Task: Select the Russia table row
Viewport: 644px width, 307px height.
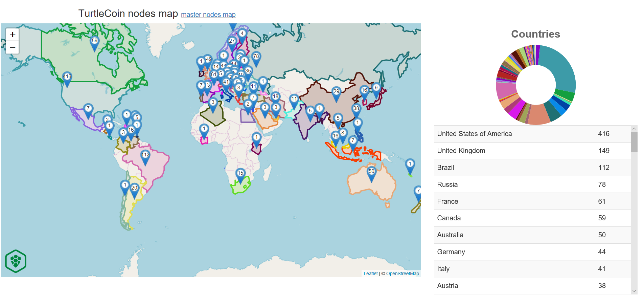Action: click(x=532, y=184)
